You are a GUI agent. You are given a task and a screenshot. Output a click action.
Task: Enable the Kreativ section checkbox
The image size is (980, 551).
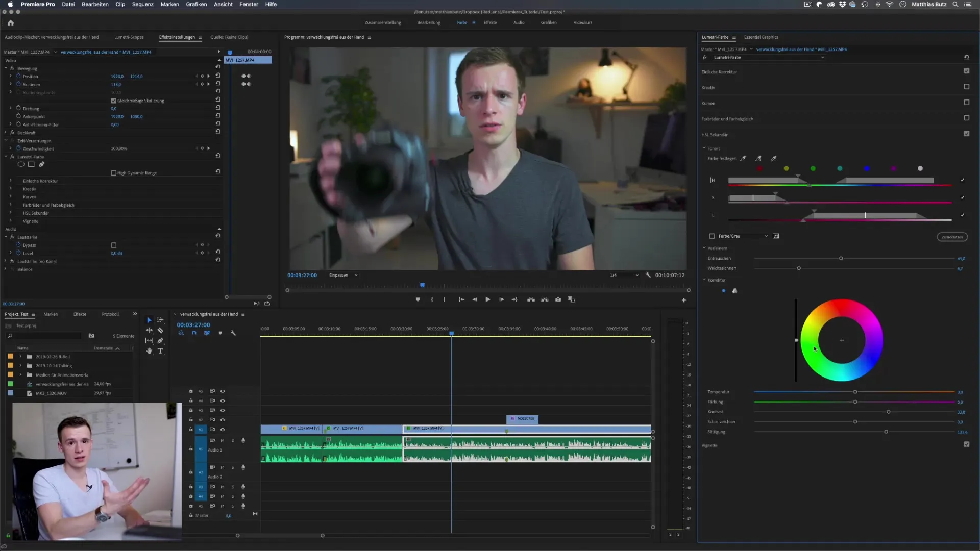[x=966, y=87]
